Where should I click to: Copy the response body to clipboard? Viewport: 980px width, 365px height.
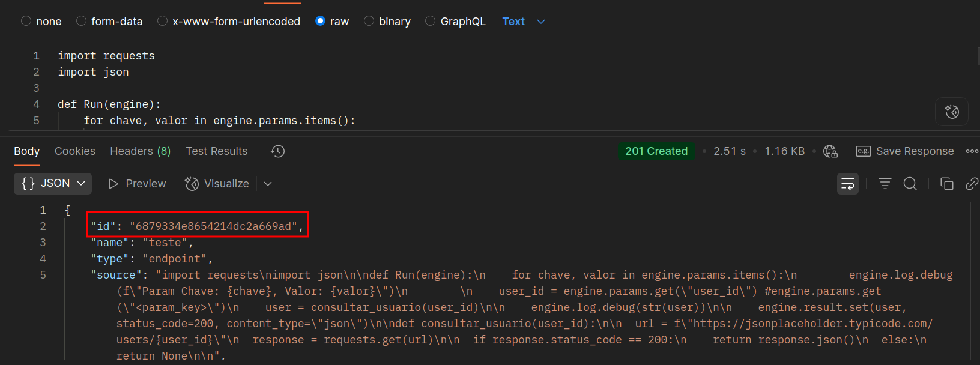point(946,184)
